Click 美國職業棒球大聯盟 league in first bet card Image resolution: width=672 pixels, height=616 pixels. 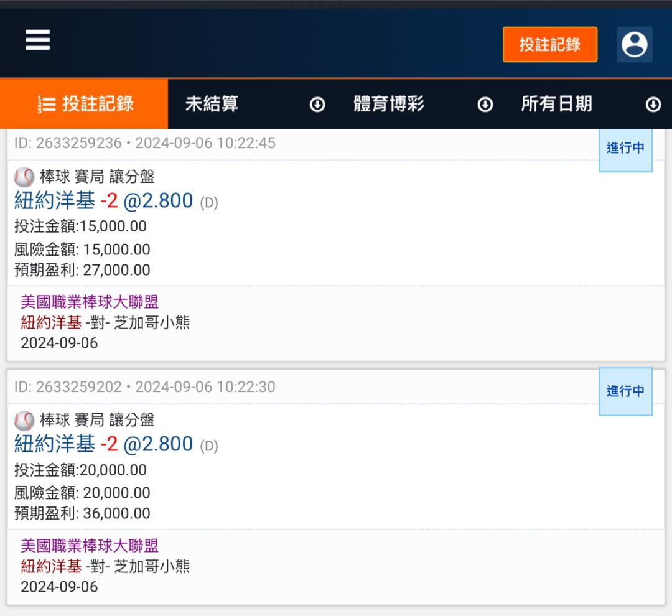pyautogui.click(x=90, y=302)
